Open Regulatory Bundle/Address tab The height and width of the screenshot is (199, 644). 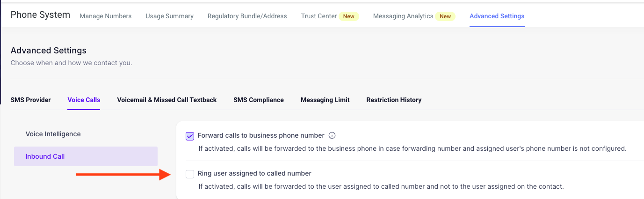point(247,16)
